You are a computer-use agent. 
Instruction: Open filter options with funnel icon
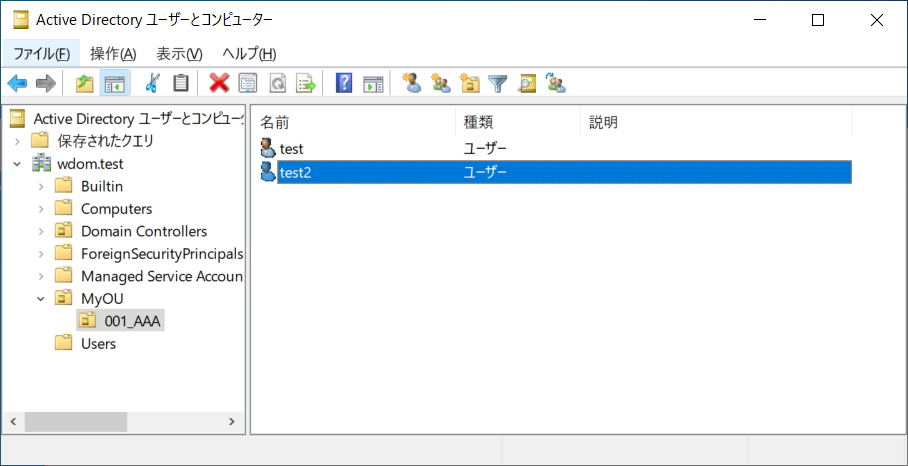497,83
